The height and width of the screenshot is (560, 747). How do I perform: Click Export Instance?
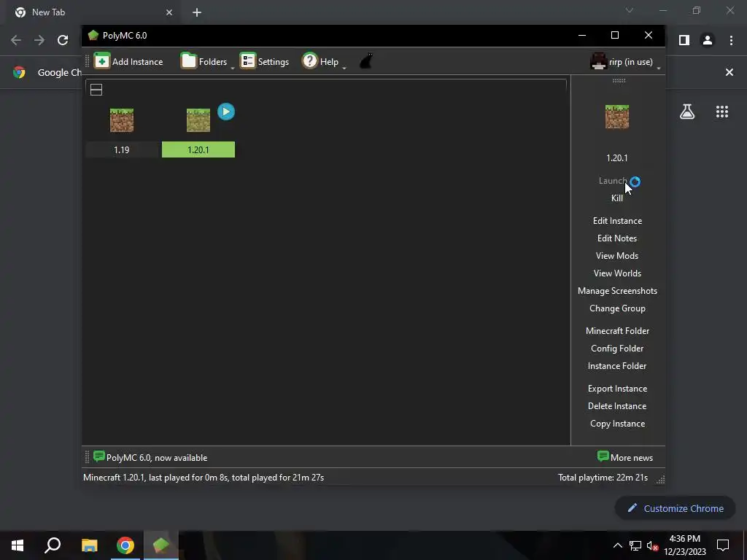coord(617,389)
